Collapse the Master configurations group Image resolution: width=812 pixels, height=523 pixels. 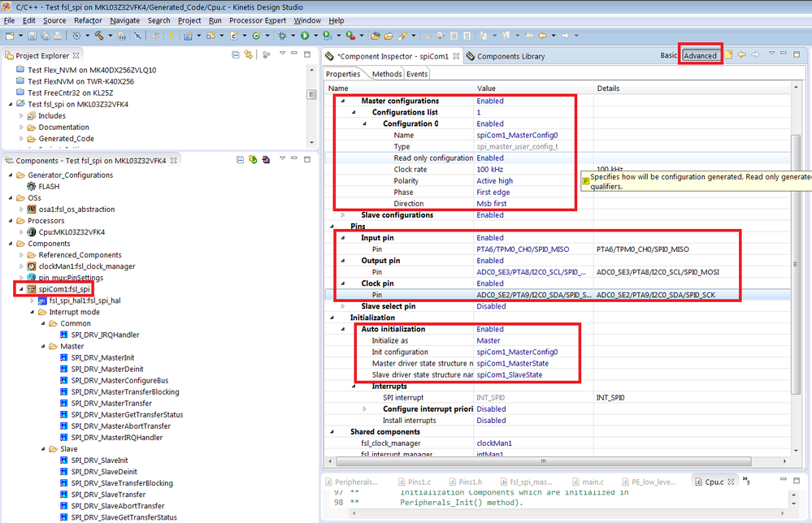[x=343, y=101]
